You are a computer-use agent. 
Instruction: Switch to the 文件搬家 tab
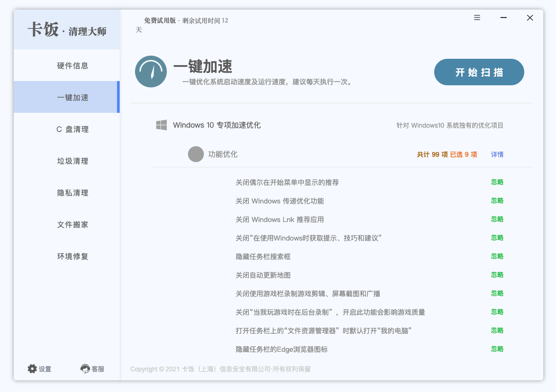pos(67,225)
